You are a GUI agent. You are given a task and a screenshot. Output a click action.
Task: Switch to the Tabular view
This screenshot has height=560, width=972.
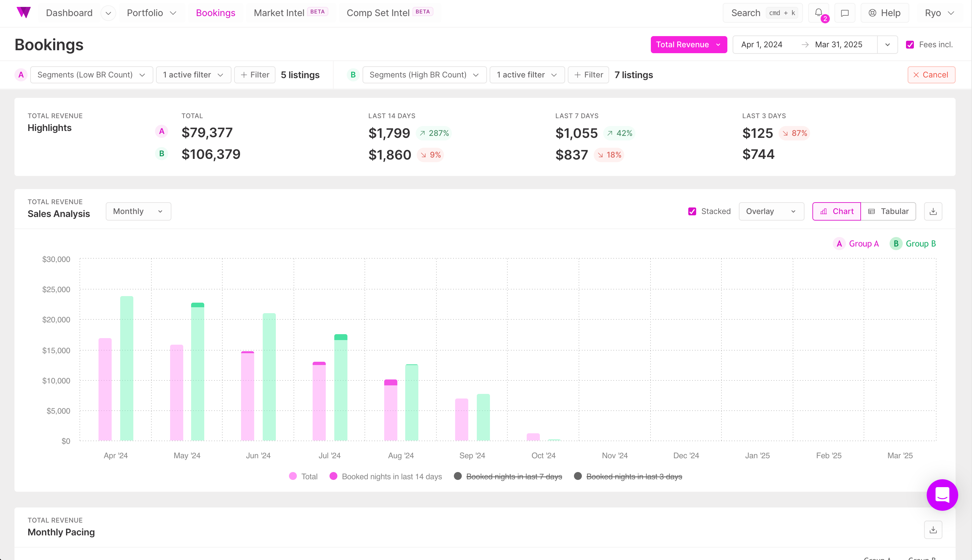tap(888, 211)
